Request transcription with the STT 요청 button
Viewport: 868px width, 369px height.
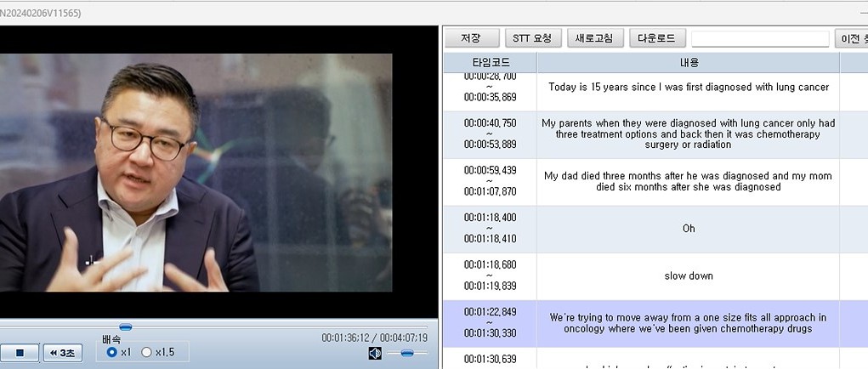532,38
